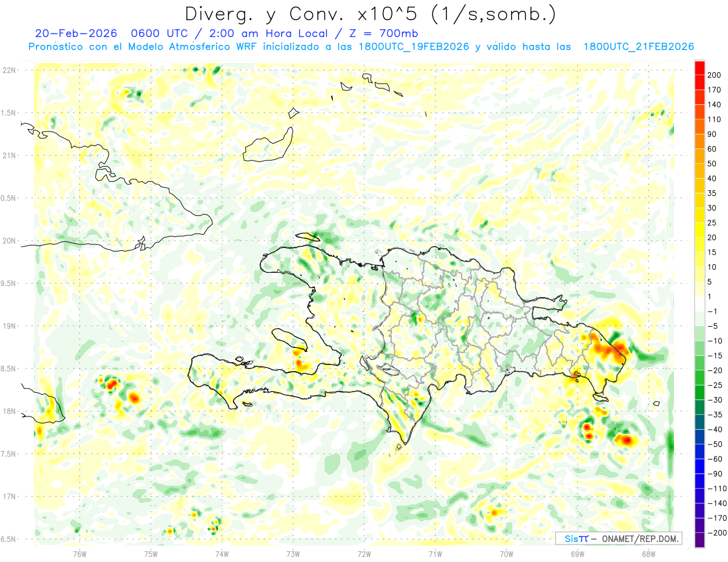Image resolution: width=728 pixels, height=562 pixels.
Task: Click the '71W' longitude label
Action: pos(435,554)
